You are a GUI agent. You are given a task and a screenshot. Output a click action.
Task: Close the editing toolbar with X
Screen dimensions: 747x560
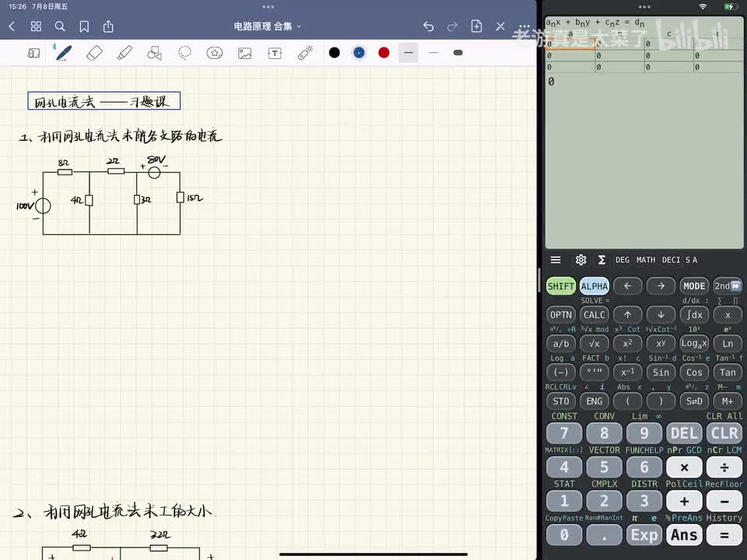pyautogui.click(x=500, y=26)
